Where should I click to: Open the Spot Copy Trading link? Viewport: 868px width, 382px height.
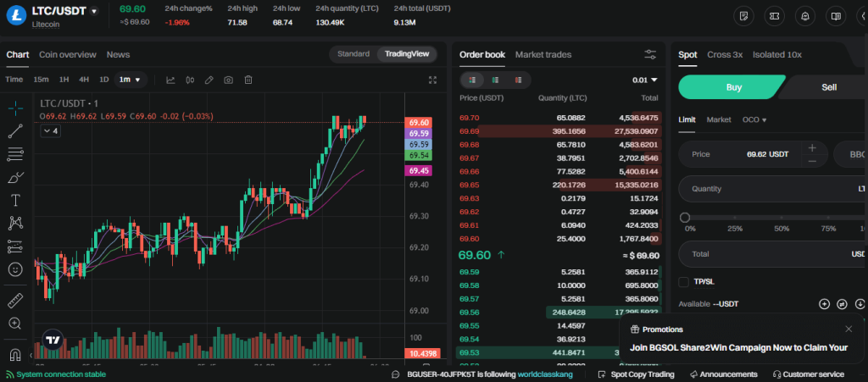(636, 374)
